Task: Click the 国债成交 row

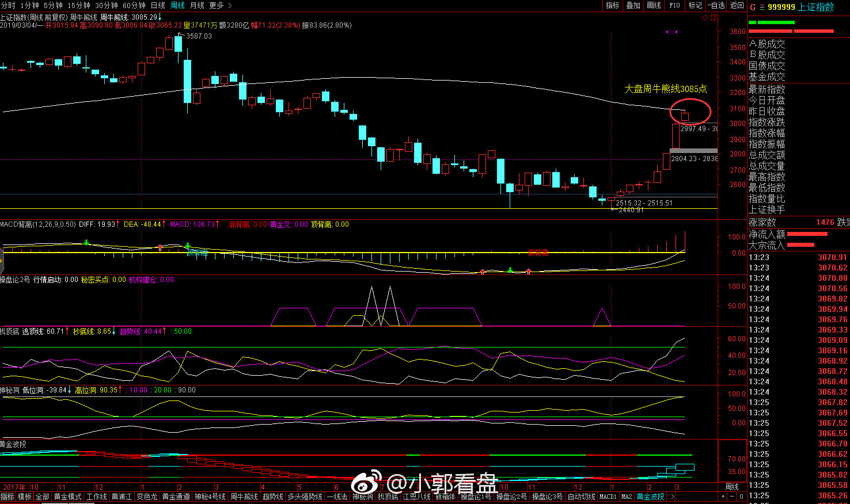Action: (767, 66)
